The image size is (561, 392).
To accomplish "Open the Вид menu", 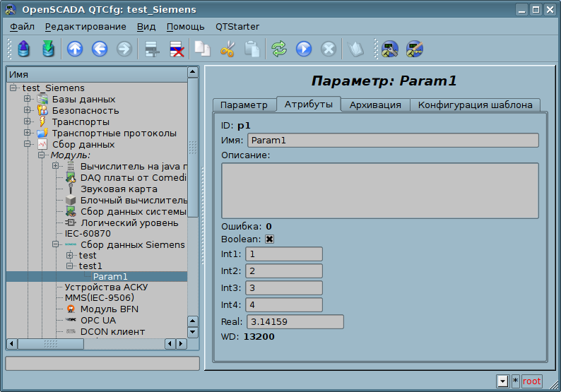I will [146, 27].
